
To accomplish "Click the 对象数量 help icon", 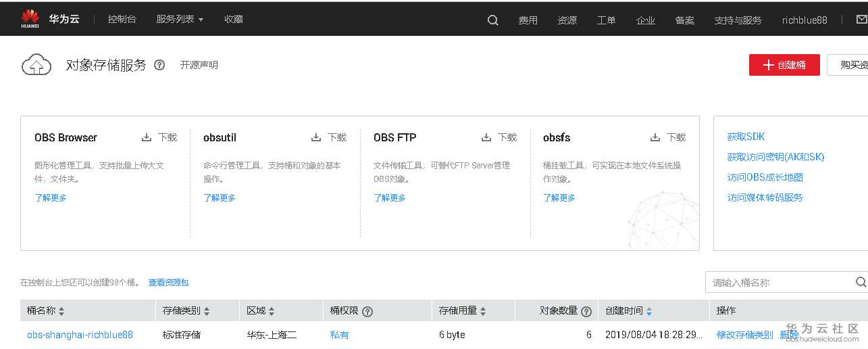I will pyautogui.click(x=586, y=312).
